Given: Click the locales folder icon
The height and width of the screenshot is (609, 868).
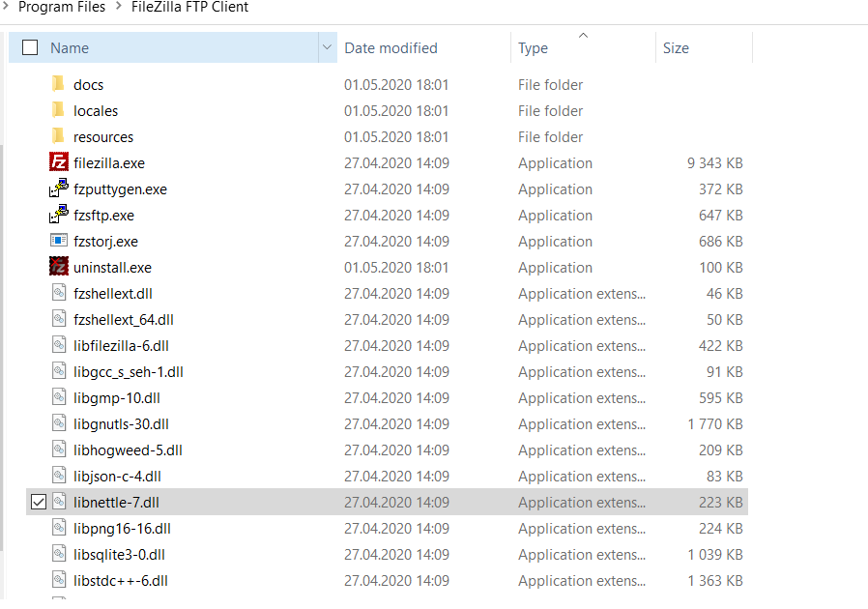Looking at the screenshot, I should [x=58, y=110].
